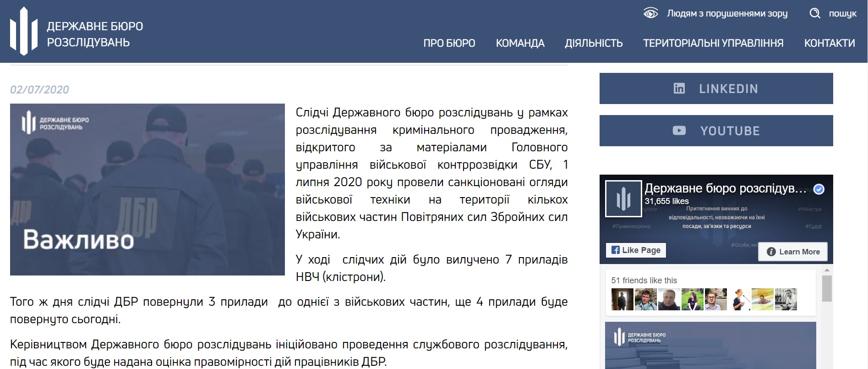Click the blue verified badge on Facebook widget
This screenshot has height=369, width=868.
coord(819,189)
